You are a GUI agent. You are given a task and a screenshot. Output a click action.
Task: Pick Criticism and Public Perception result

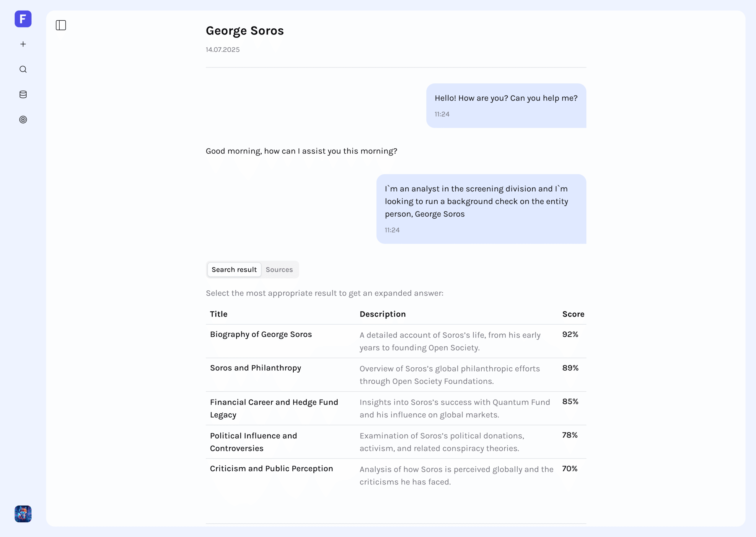(271, 469)
